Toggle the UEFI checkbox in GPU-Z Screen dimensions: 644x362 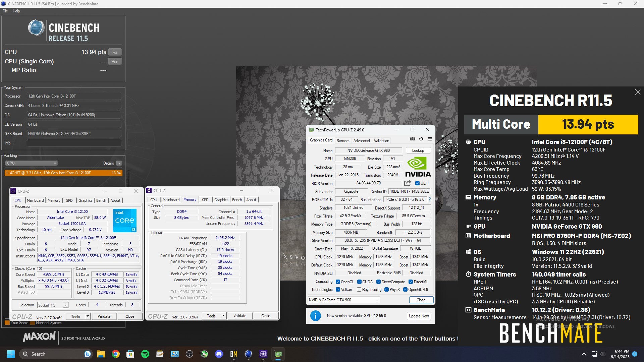click(417, 183)
